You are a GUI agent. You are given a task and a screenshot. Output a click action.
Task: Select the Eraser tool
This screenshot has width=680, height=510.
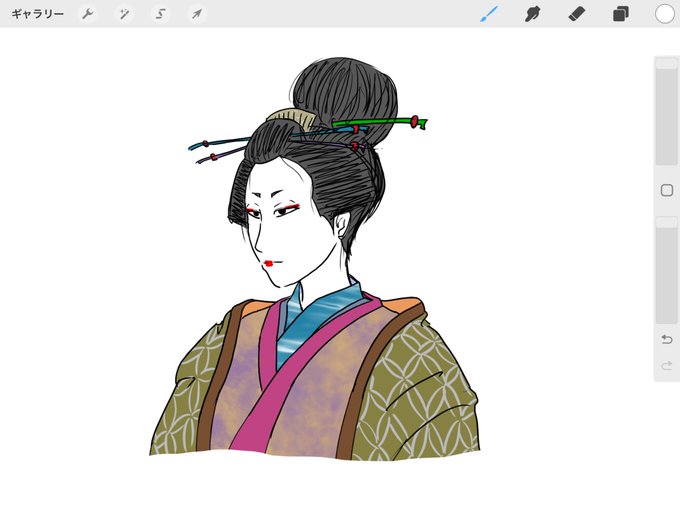point(577,14)
